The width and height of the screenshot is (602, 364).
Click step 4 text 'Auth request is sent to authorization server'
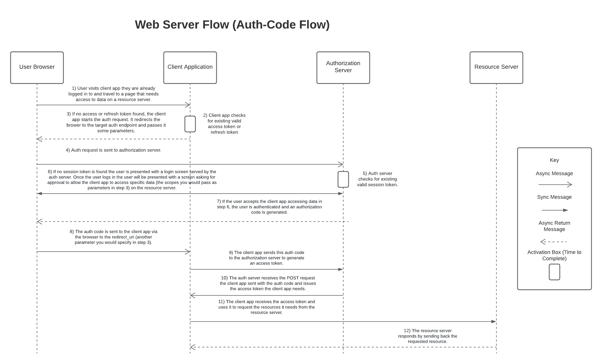click(114, 150)
